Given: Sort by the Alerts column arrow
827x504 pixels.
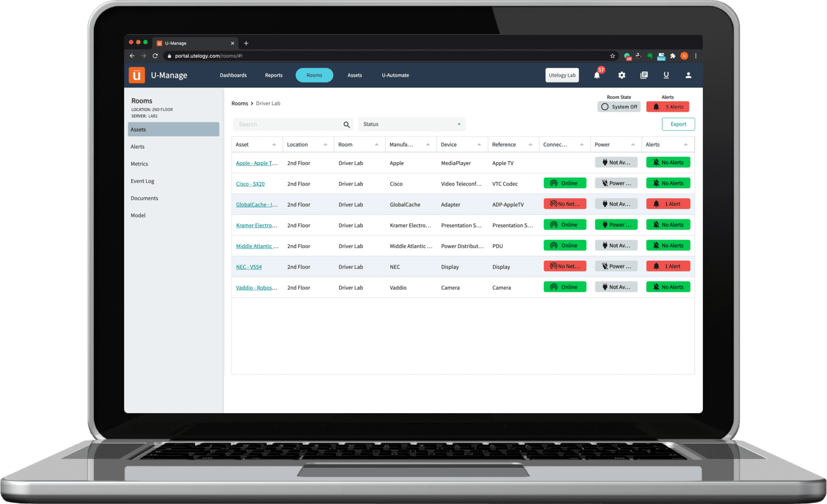Looking at the screenshot, I should (x=685, y=145).
